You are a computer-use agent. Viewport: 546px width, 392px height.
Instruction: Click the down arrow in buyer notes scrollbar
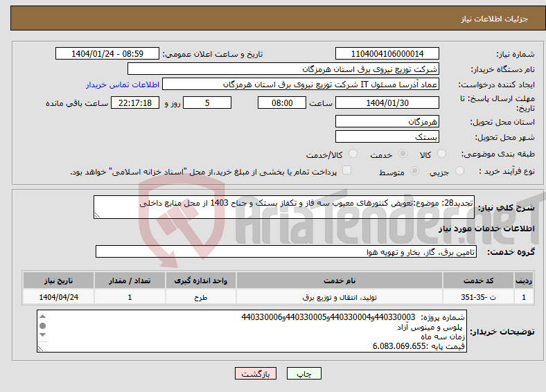(42, 335)
